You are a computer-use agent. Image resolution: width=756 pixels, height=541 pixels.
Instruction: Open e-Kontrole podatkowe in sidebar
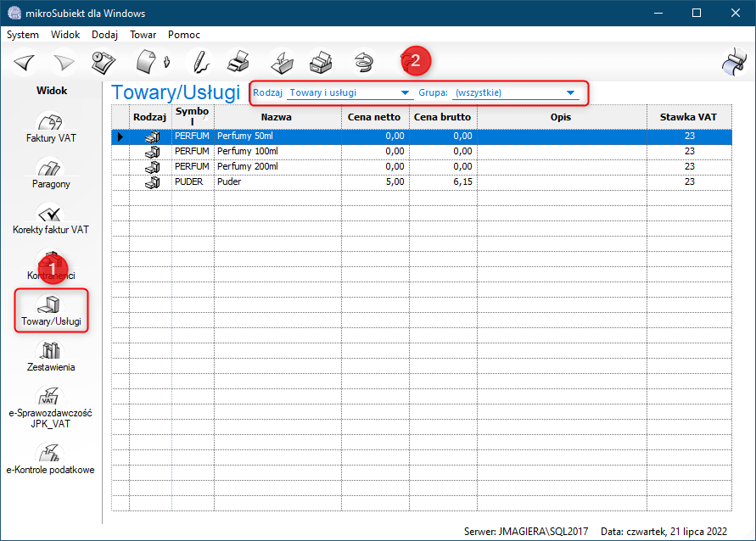[51, 459]
